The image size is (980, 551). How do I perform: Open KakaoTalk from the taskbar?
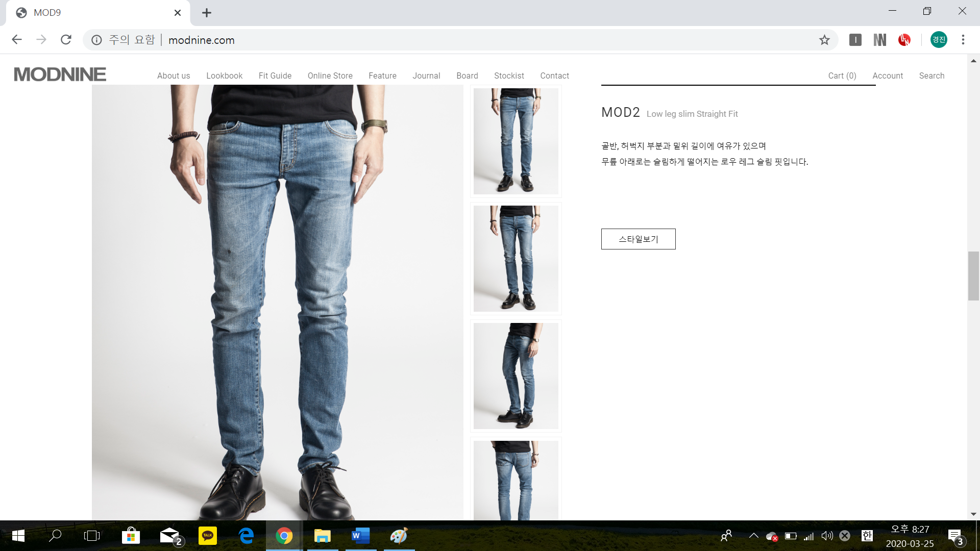[x=207, y=536]
